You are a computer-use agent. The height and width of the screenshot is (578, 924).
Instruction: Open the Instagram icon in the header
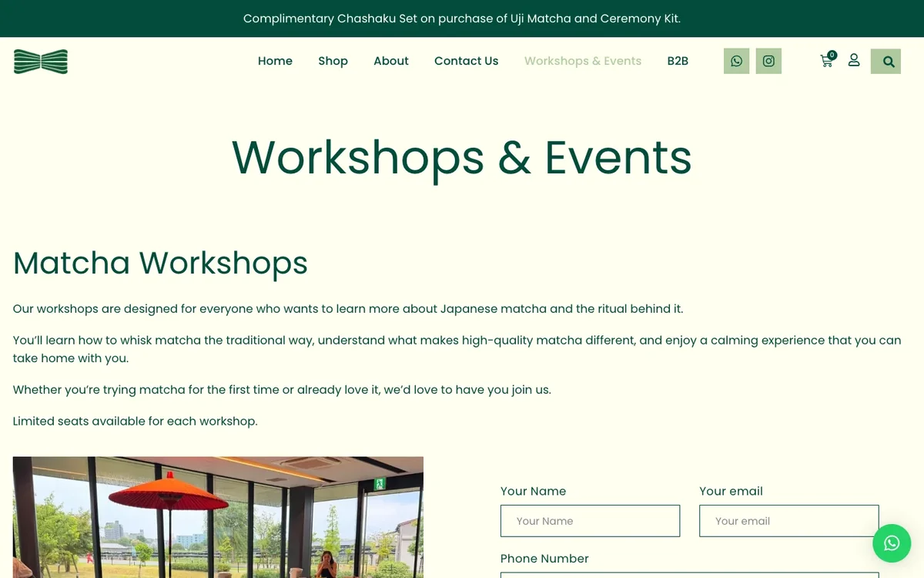[768, 61]
